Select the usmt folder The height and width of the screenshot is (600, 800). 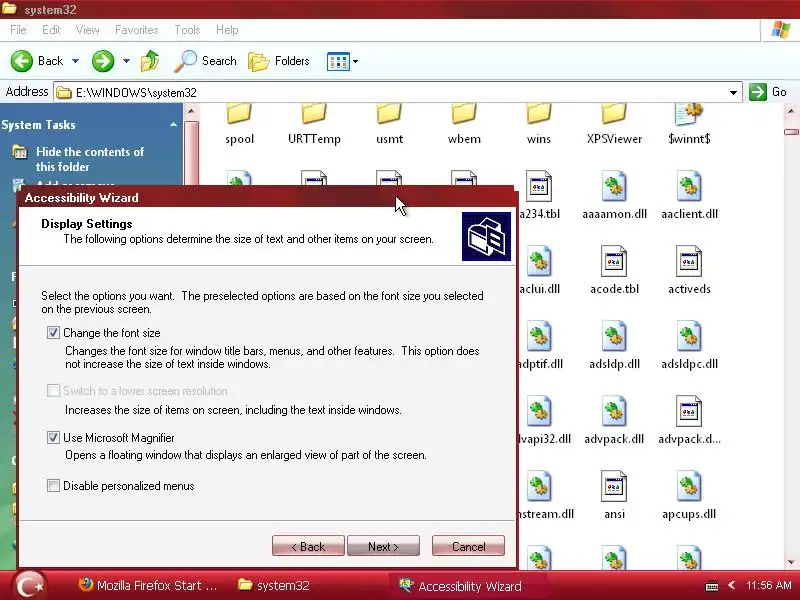(x=389, y=124)
